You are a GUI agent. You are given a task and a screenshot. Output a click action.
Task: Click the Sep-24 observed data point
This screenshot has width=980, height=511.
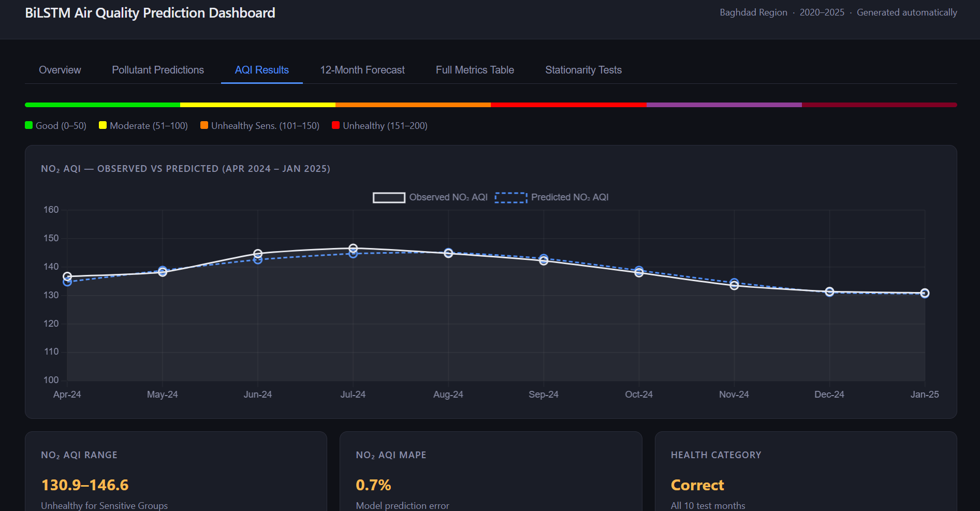click(544, 261)
